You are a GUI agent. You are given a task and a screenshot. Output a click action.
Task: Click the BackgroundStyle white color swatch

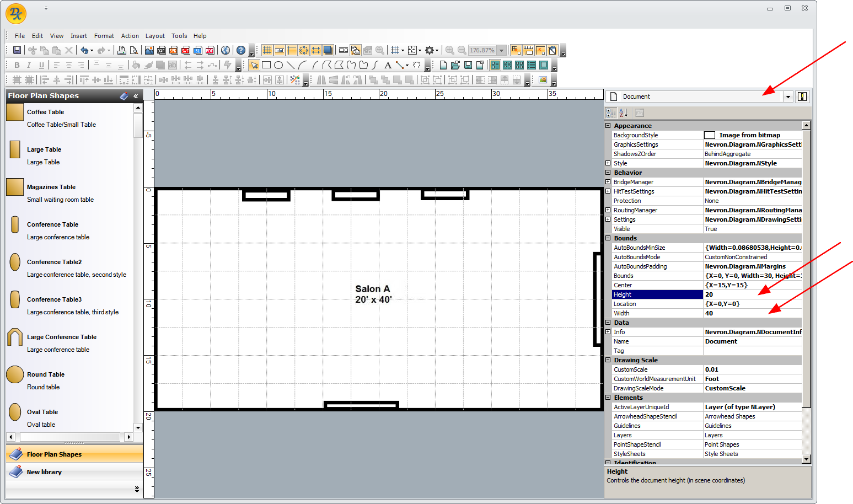pos(710,135)
